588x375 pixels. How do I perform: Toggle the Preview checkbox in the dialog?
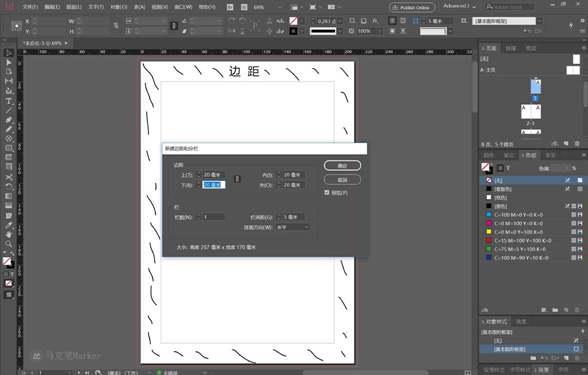click(327, 192)
